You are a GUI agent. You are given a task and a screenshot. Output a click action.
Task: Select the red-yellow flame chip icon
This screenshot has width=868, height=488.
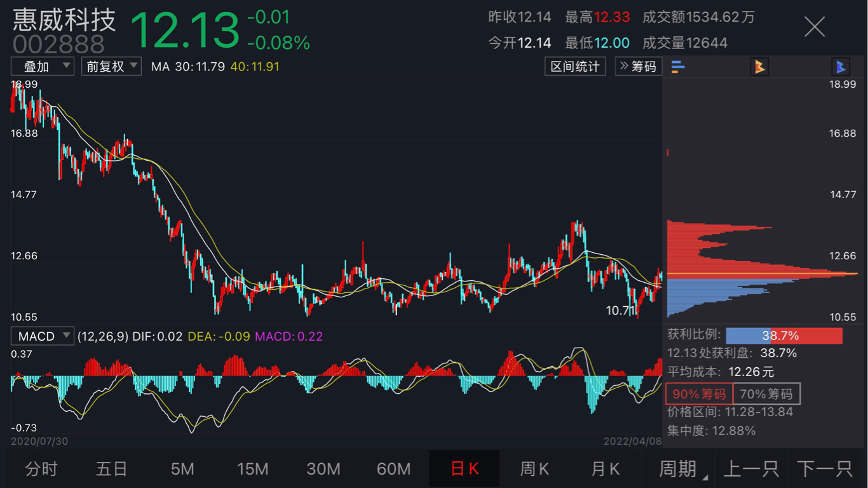coord(759,66)
